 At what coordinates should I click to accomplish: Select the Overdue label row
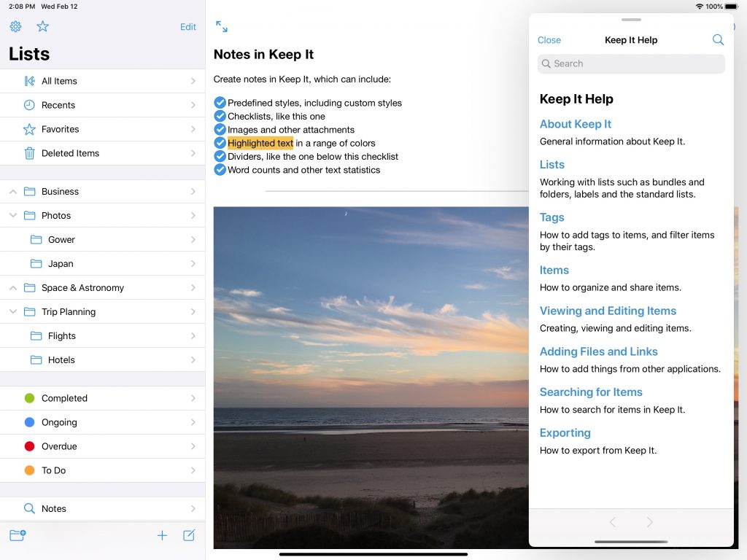tap(102, 446)
